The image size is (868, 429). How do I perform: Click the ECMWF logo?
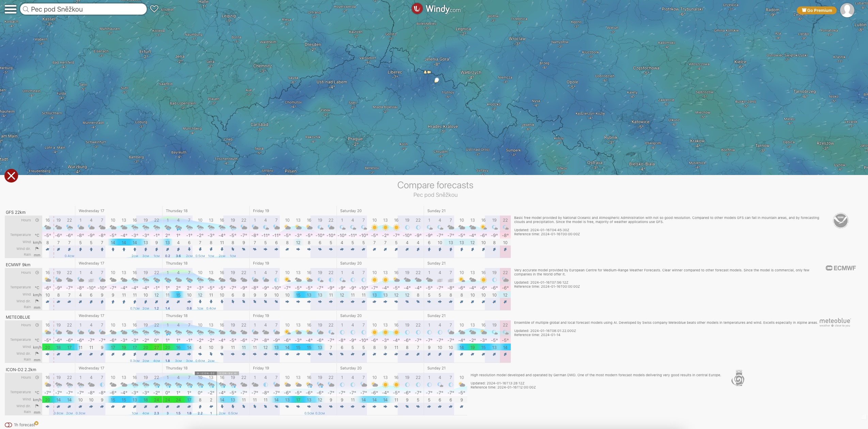click(x=840, y=268)
